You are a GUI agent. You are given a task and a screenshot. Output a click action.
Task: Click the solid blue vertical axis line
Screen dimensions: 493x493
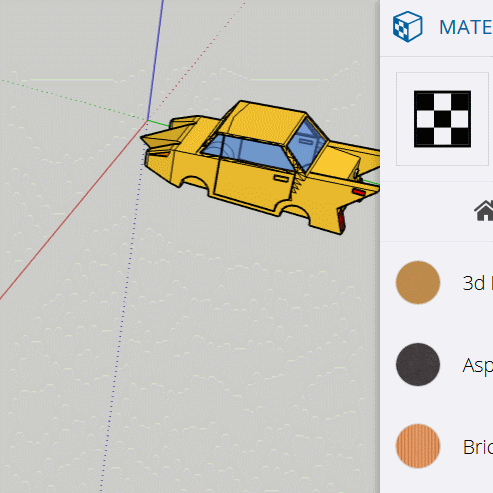[x=155, y=60]
